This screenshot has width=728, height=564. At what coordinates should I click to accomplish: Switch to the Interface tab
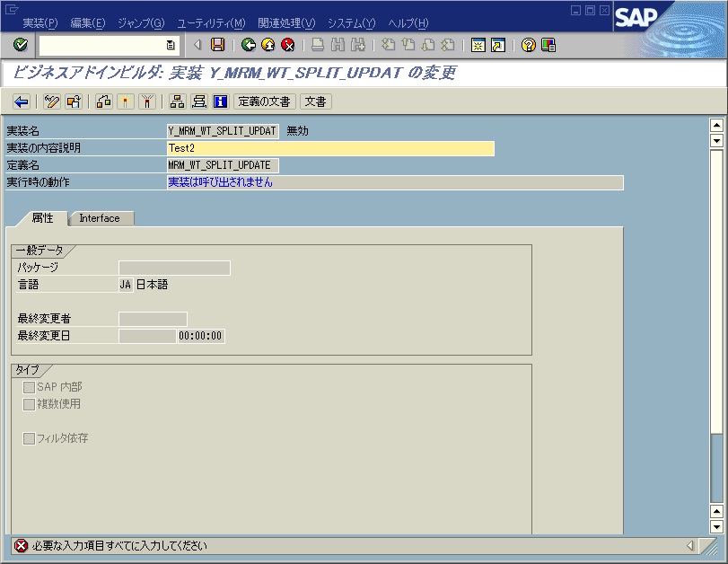99,217
